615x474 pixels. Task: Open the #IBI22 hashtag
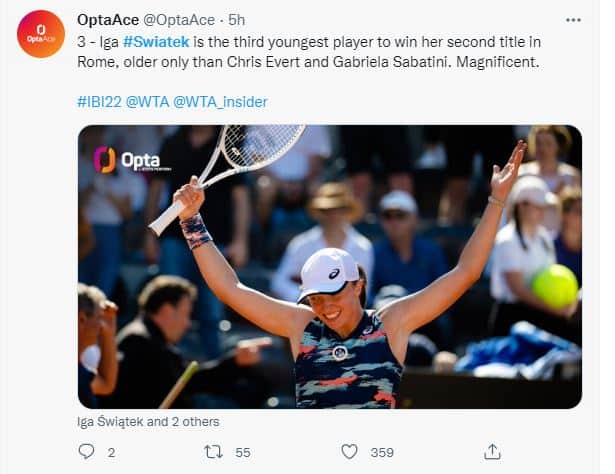click(99, 101)
